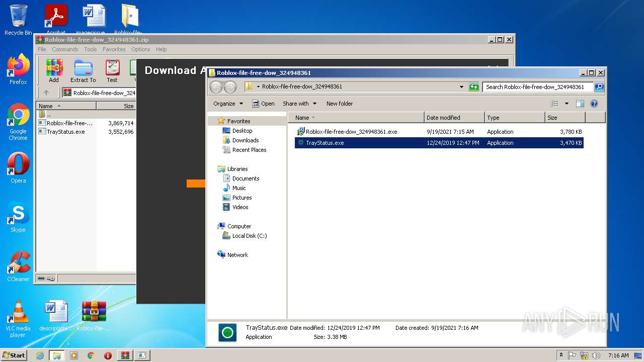
Task: Click the Extract To toolbar icon
Action: click(x=83, y=70)
